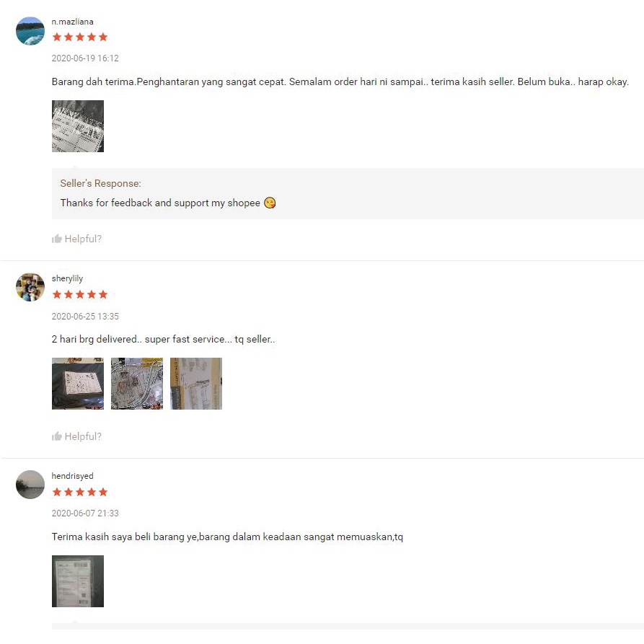The width and height of the screenshot is (644, 644).
Task: Click the thumbs-up icon under sherylily's review
Action: [x=57, y=436]
